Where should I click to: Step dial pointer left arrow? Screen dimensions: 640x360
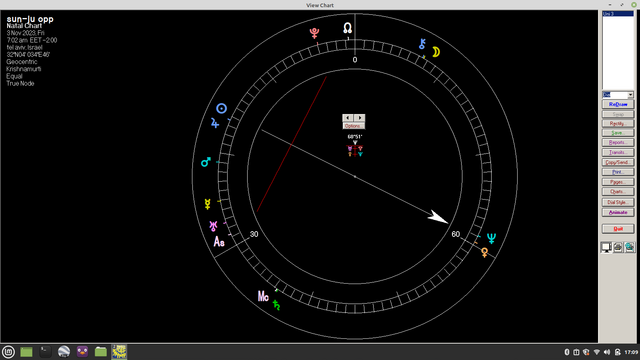click(x=348, y=118)
